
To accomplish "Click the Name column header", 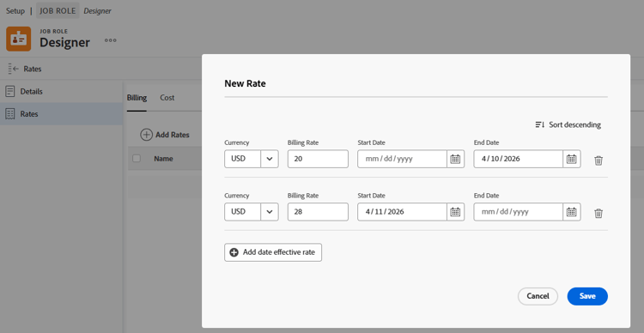I will pyautogui.click(x=163, y=159).
